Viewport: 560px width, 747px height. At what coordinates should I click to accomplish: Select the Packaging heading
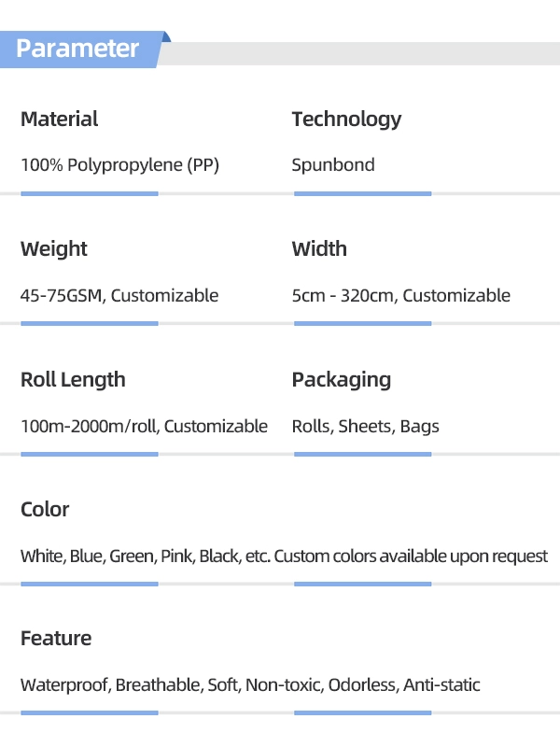pos(341,379)
